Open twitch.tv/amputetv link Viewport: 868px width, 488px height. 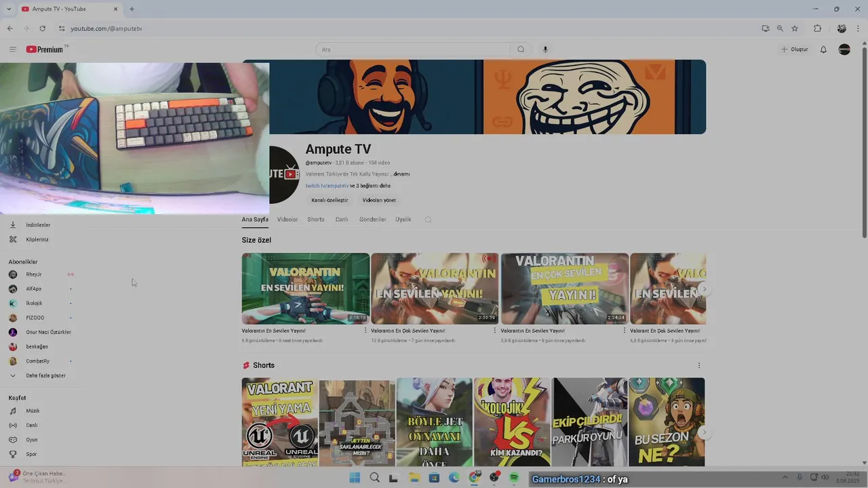[327, 186]
